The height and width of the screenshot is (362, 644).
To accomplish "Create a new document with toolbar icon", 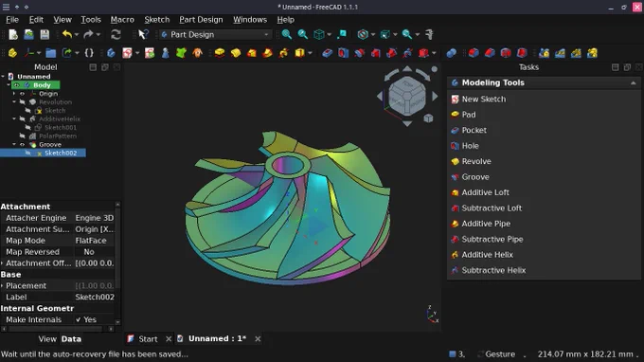I will pos(13,34).
